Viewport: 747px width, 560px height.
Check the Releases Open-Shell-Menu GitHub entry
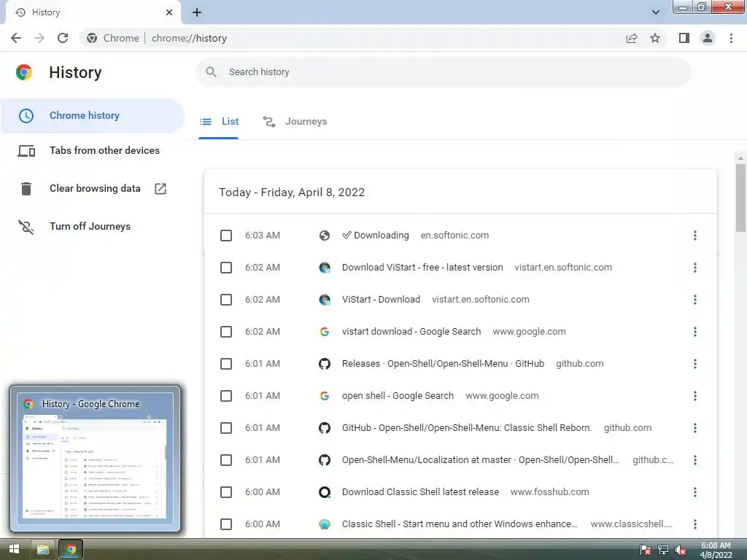tap(226, 364)
